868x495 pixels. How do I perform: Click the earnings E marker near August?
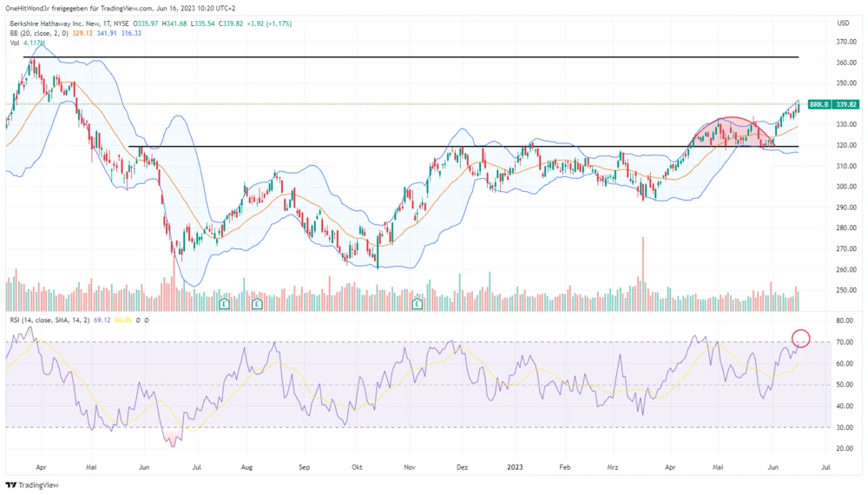point(258,304)
